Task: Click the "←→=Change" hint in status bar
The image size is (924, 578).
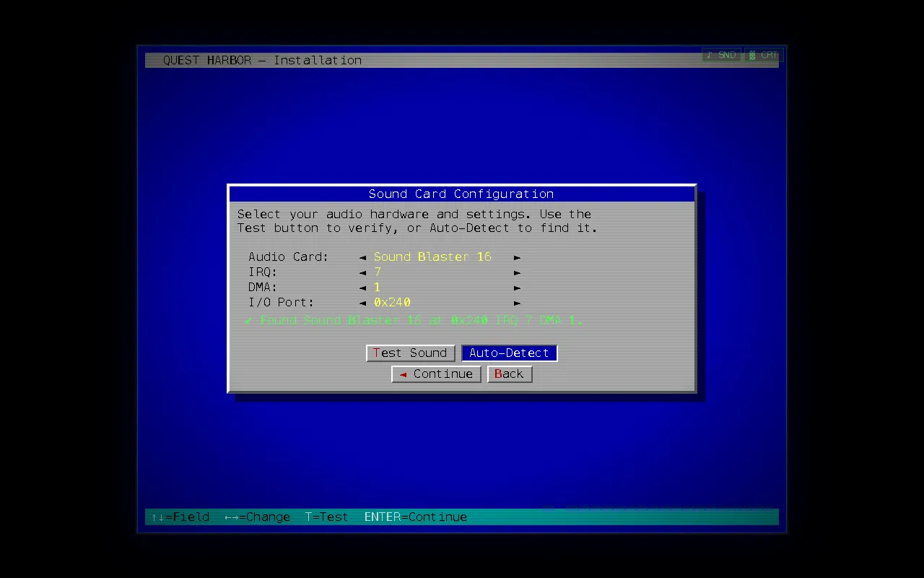Action: pos(257,517)
